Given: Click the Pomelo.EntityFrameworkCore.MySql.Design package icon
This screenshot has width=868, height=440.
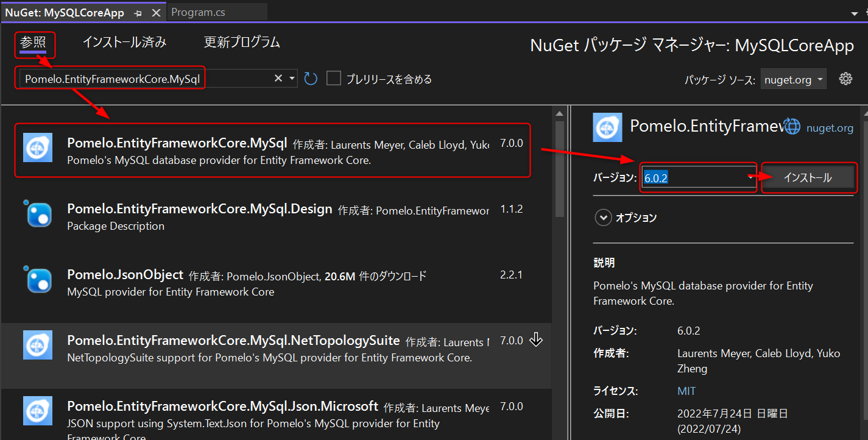Looking at the screenshot, I should (x=37, y=215).
